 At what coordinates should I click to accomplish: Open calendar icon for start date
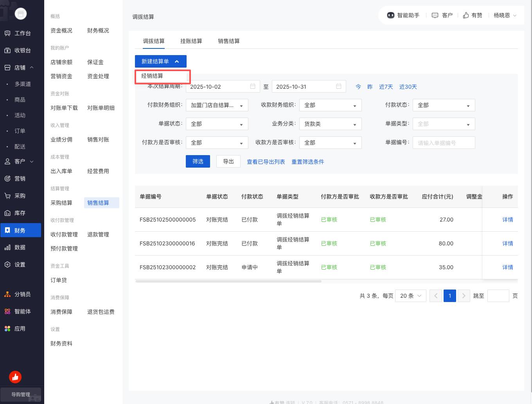point(253,86)
